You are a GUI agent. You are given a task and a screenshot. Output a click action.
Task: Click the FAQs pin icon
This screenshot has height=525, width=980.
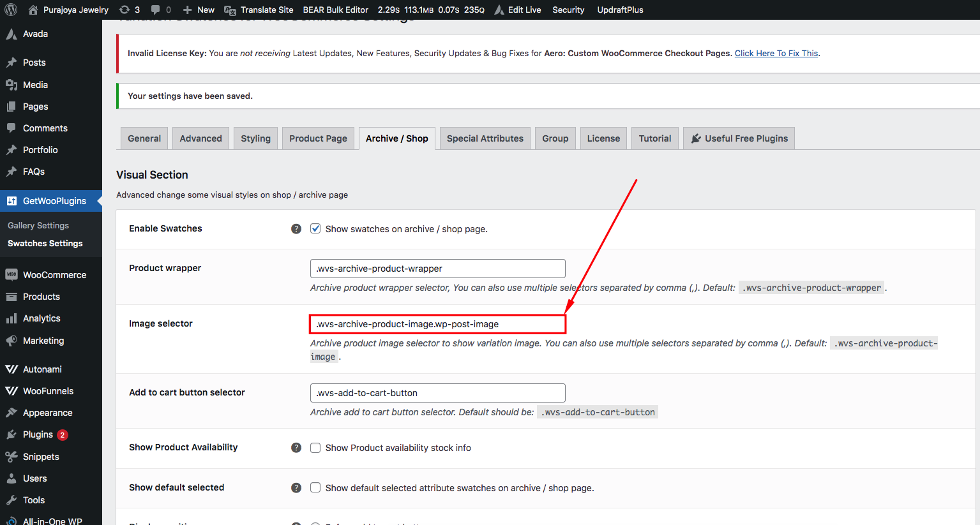(x=11, y=172)
